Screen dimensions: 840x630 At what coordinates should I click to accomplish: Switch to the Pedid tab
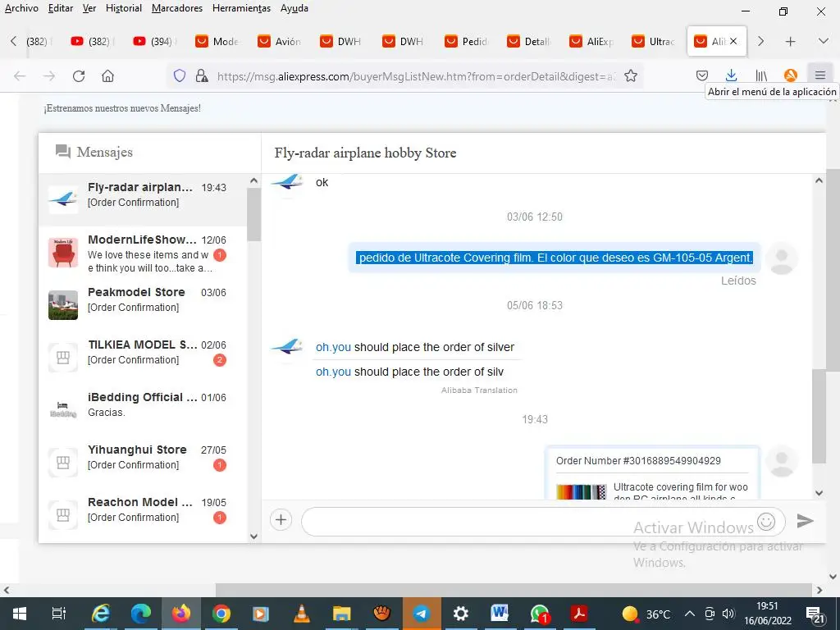pos(468,41)
